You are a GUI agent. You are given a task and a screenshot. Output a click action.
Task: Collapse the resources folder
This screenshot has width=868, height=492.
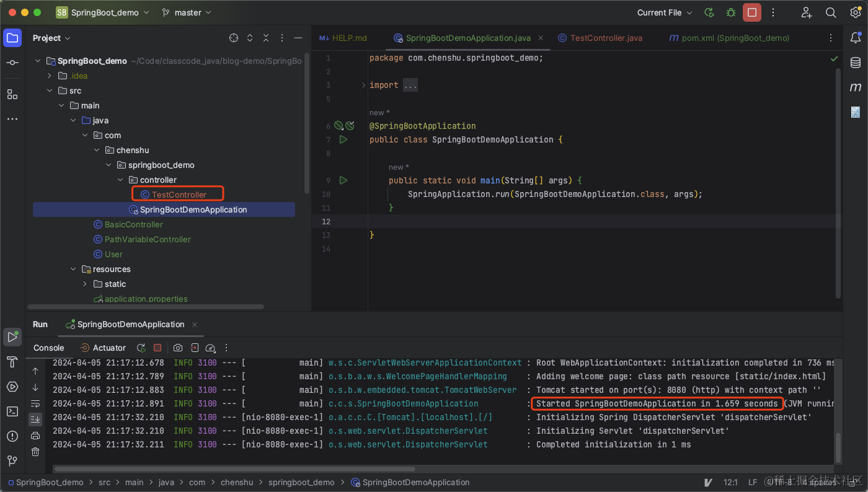coord(73,269)
